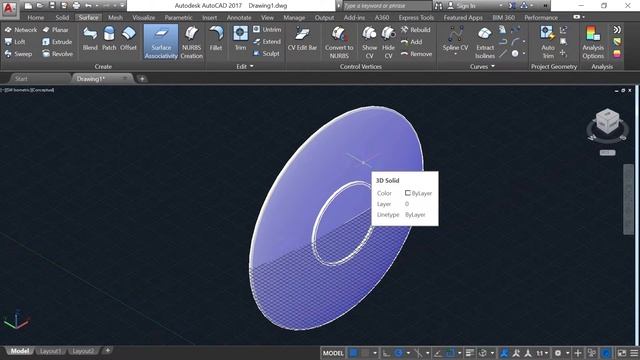Open the Parametric ribbon tab

click(178, 18)
